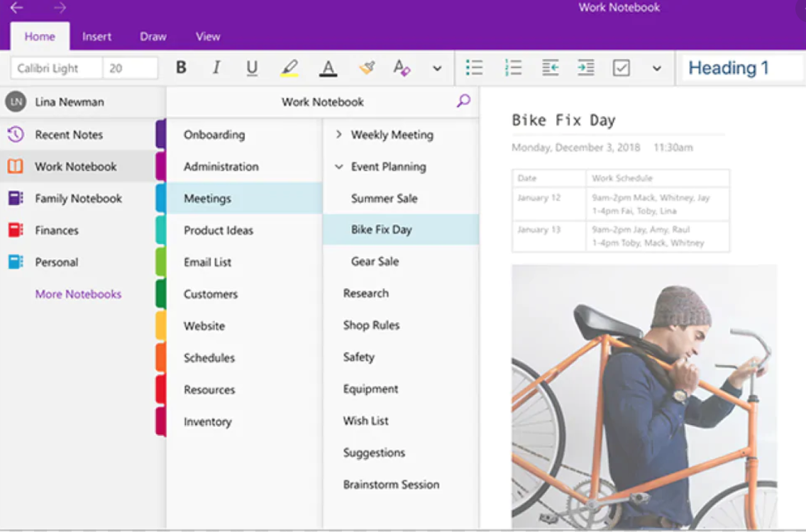Image resolution: width=806 pixels, height=532 pixels.
Task: Go back with the left arrow
Action: (x=16, y=8)
